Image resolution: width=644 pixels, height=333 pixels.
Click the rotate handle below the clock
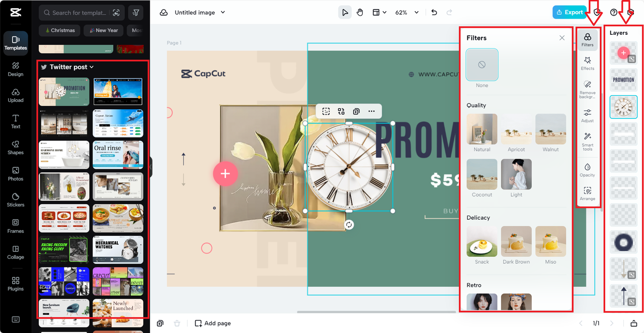tap(349, 225)
